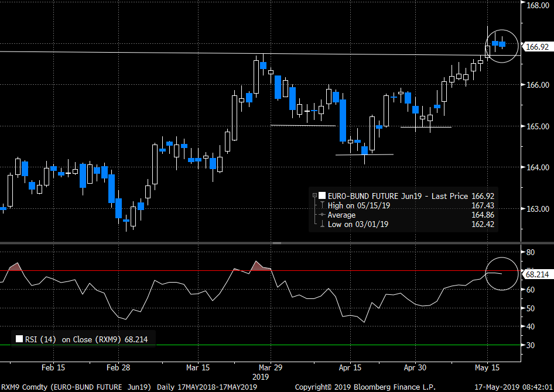Click the white swatch beside EURO-BUND FUTURE Jun19
Image resolution: width=554 pixels, height=392 pixels.
(322, 196)
